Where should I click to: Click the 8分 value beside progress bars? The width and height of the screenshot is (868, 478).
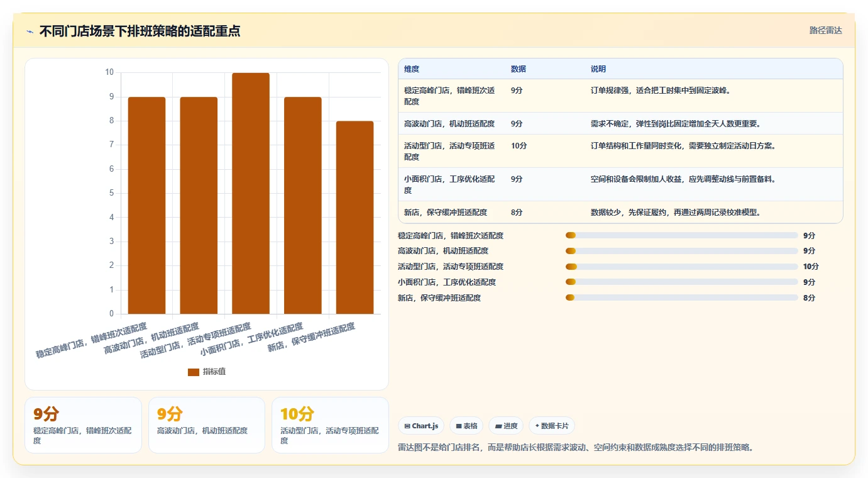click(809, 297)
